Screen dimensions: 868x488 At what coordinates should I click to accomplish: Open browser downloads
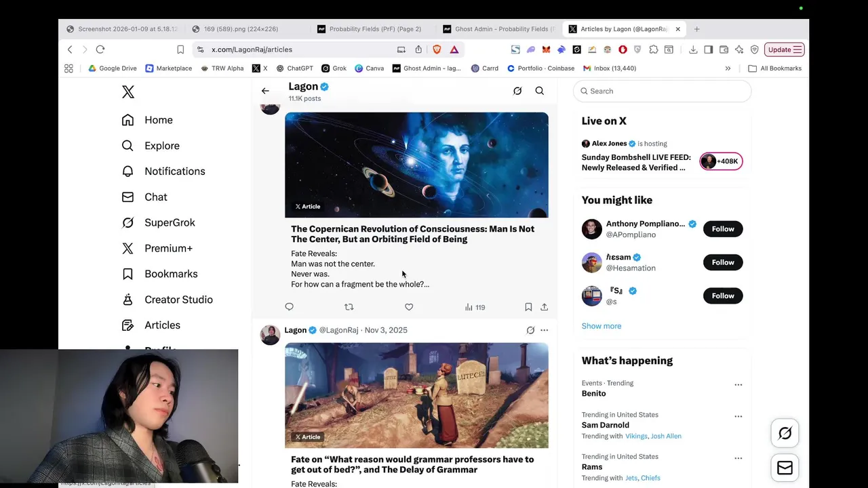[693, 49]
